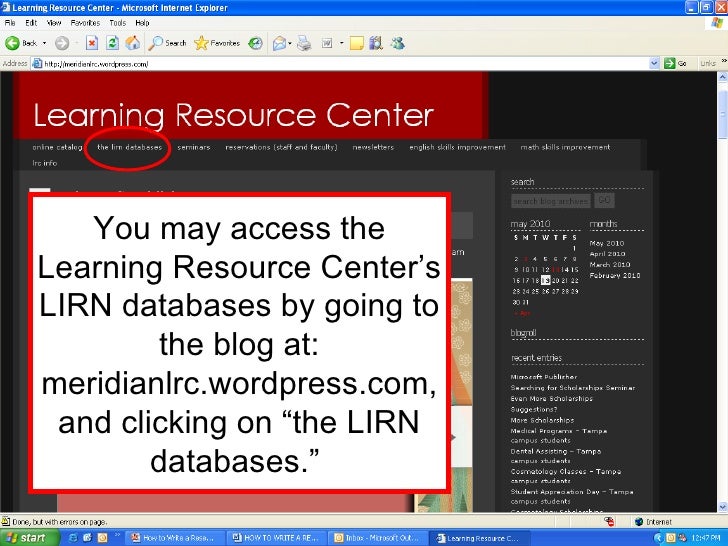Switch to HOW TO WRITE A RE... Word taskbar item

point(276,538)
